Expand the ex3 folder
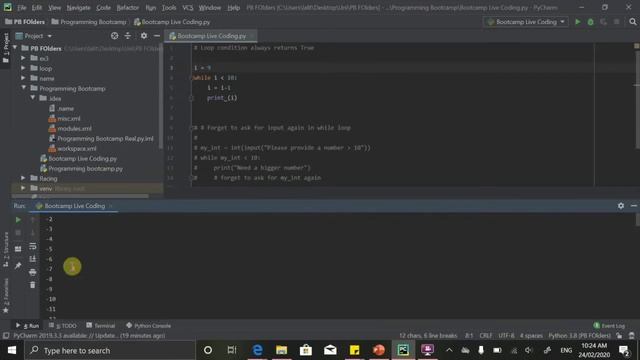Image resolution: width=640 pixels, height=360 pixels. pyautogui.click(x=23, y=58)
